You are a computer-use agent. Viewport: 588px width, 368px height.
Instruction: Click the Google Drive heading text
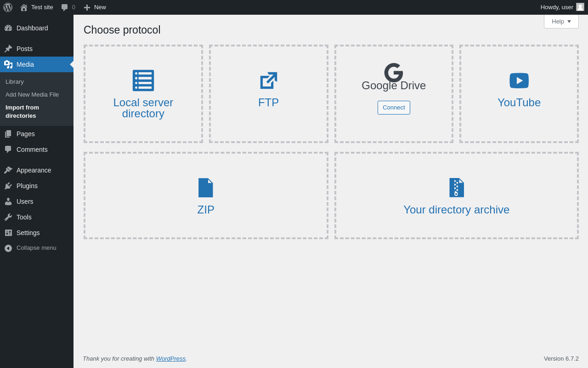coord(394,86)
